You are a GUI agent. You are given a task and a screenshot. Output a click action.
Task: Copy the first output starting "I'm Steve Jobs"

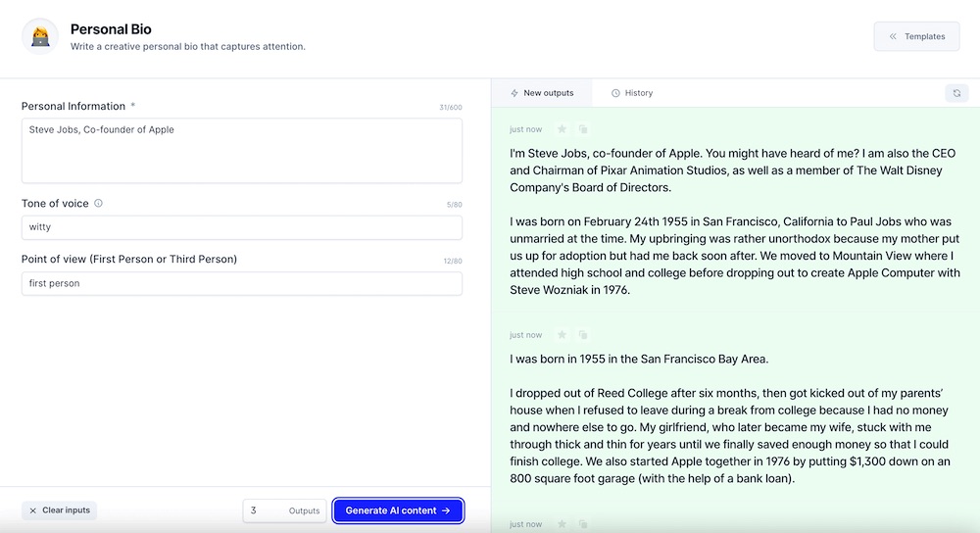point(583,128)
